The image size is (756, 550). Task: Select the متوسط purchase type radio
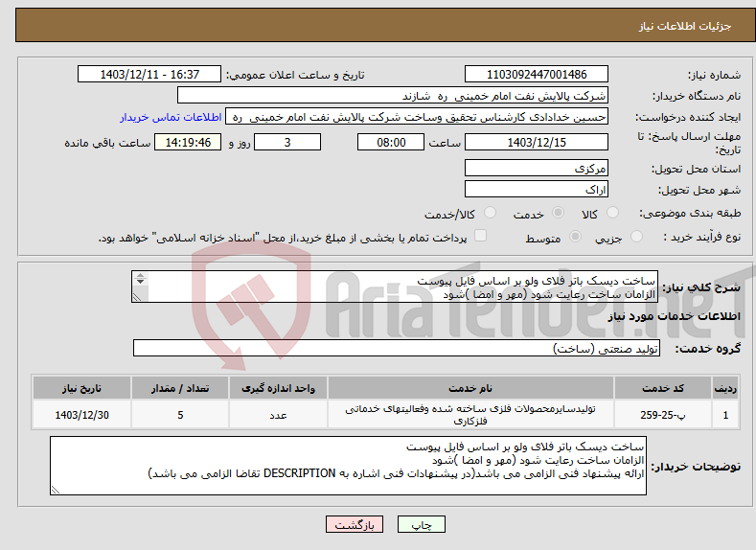[x=575, y=237]
